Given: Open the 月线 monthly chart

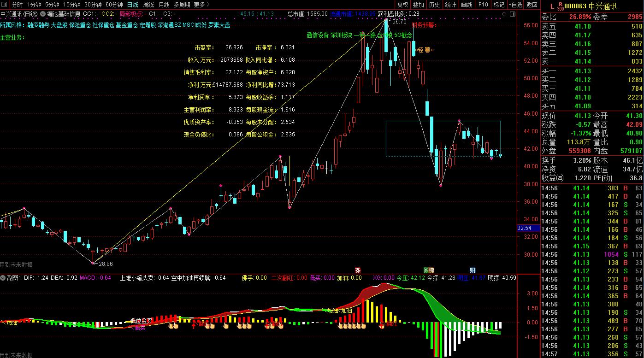Looking at the screenshot, I should tap(164, 5).
